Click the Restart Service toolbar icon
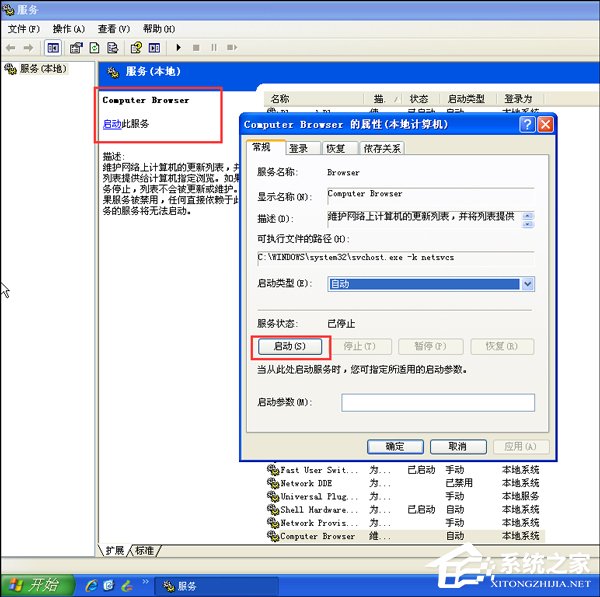600x597 pixels. pos(232,47)
